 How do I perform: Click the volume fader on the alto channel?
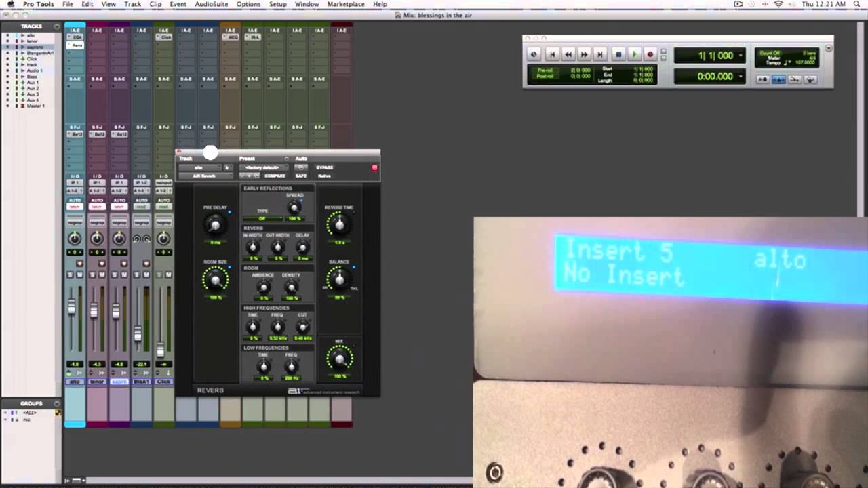point(71,308)
